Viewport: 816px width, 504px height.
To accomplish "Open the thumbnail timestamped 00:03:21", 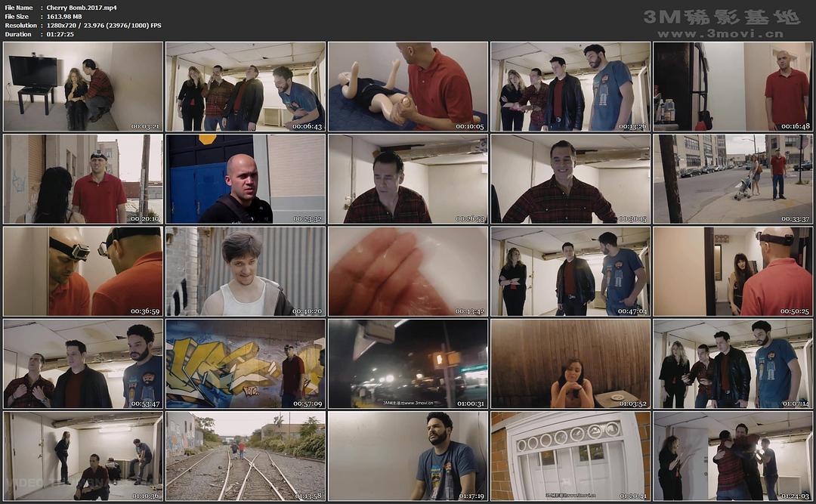I will [83, 87].
